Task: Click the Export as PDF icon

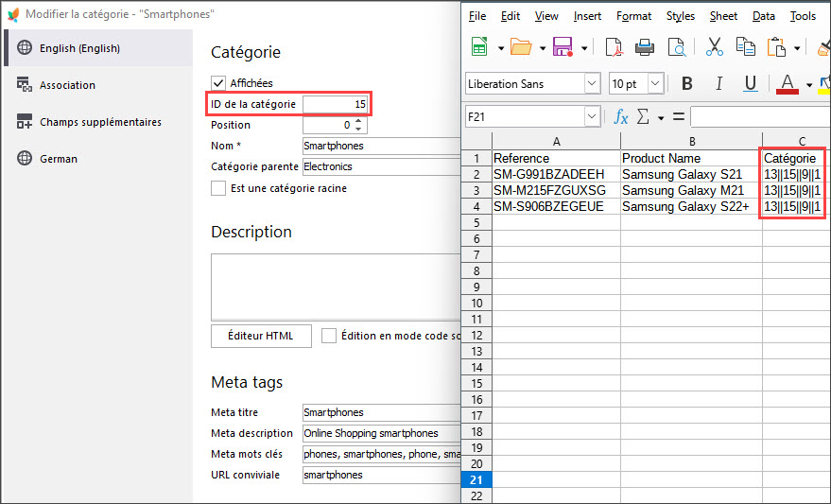Action: pos(615,47)
